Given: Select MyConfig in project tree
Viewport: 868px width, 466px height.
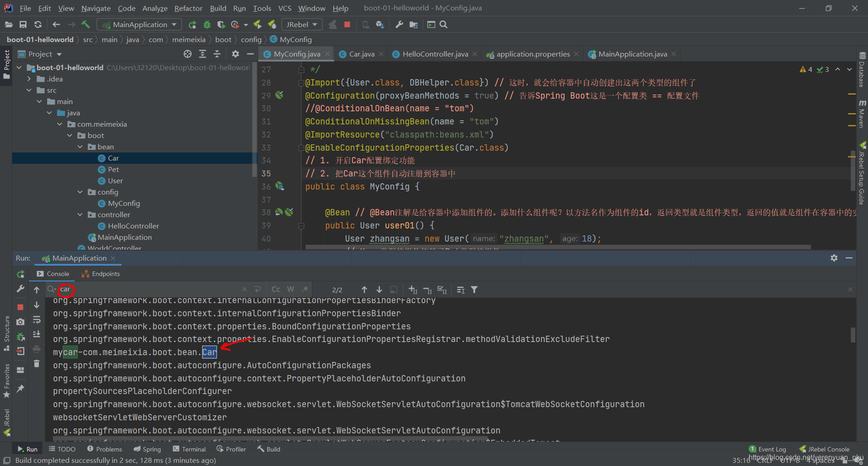Looking at the screenshot, I should [124, 203].
